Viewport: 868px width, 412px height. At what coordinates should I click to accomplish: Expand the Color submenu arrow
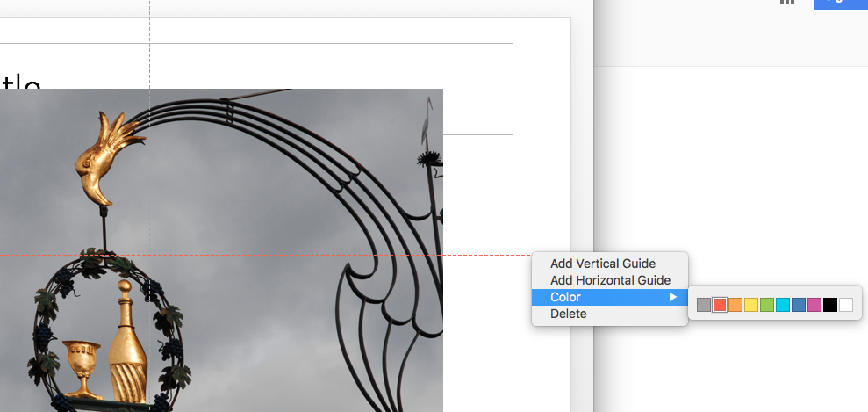coord(672,297)
